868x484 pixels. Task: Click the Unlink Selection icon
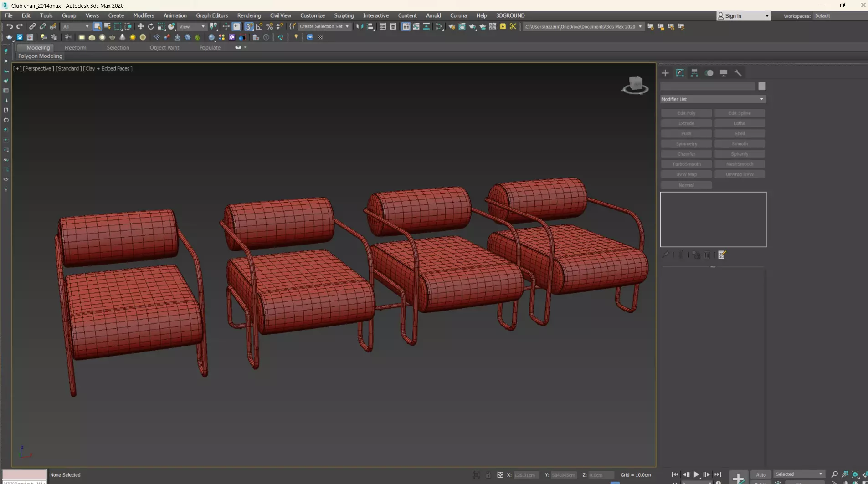[43, 26]
